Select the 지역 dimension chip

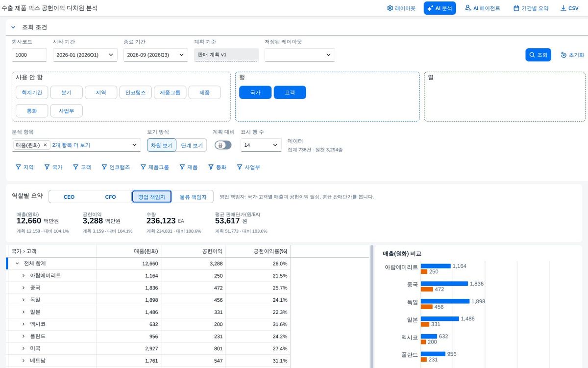[x=101, y=93]
